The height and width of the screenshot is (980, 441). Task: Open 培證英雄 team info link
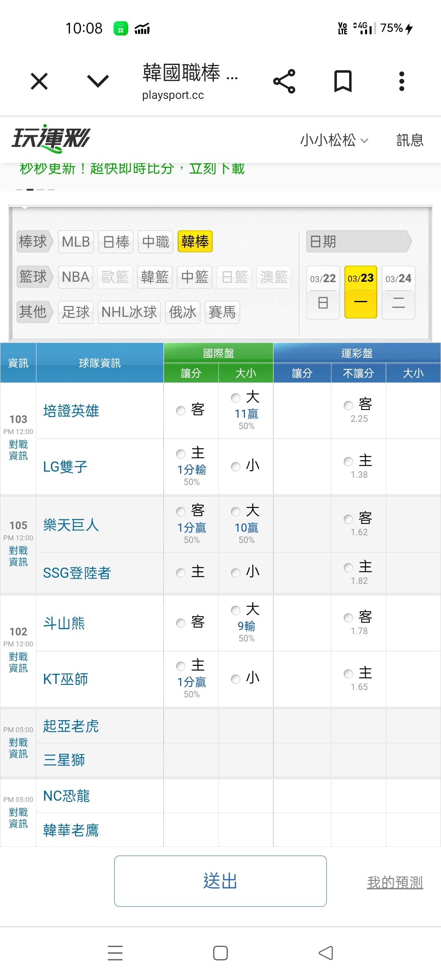(71, 411)
